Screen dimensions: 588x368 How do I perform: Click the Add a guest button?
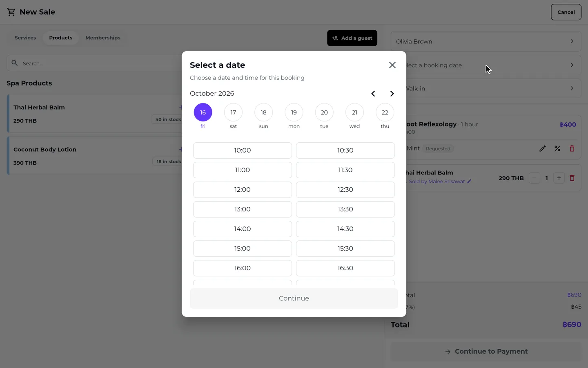(x=352, y=38)
